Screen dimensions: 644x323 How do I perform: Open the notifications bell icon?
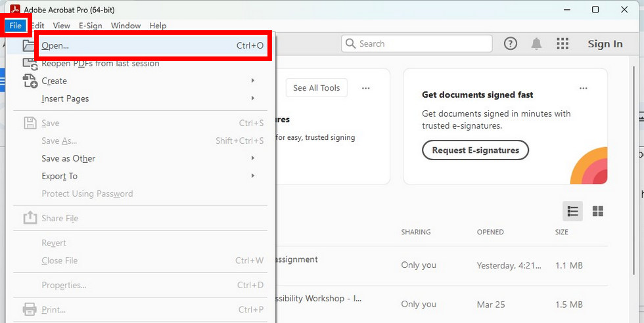point(536,43)
